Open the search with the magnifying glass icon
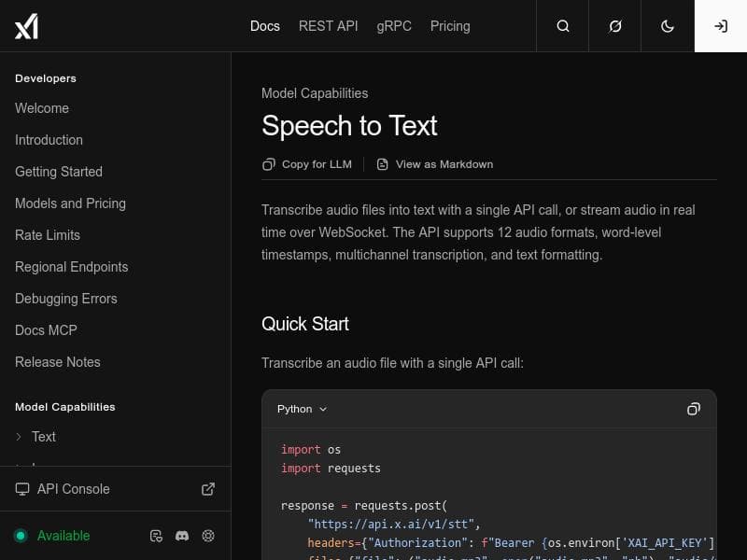This screenshot has width=747, height=560. tap(562, 26)
